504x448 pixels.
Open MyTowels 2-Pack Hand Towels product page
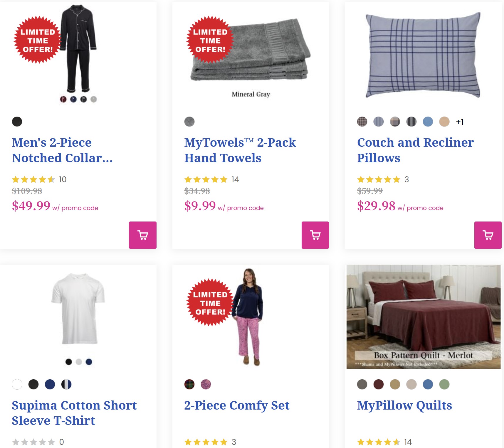click(240, 150)
